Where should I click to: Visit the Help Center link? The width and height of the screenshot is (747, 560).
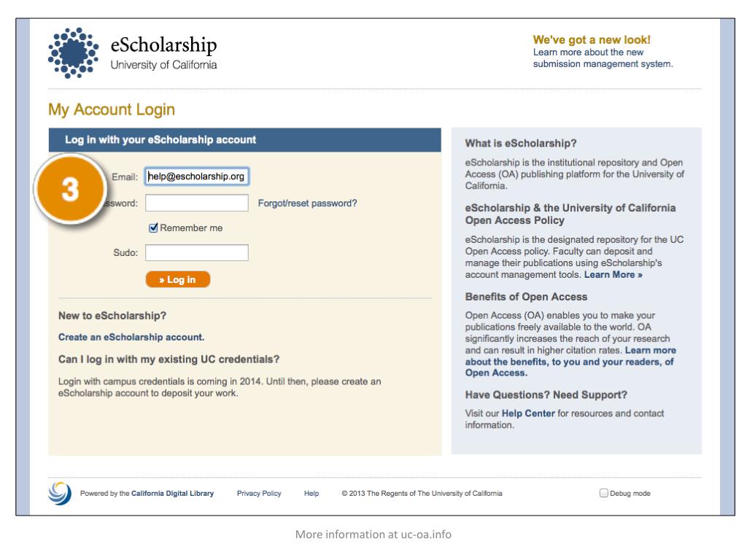[528, 413]
